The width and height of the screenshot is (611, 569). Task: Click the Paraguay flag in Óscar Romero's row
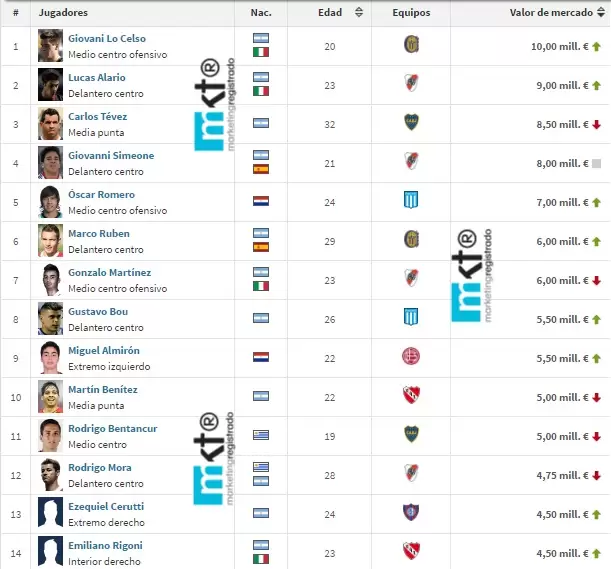(x=261, y=200)
